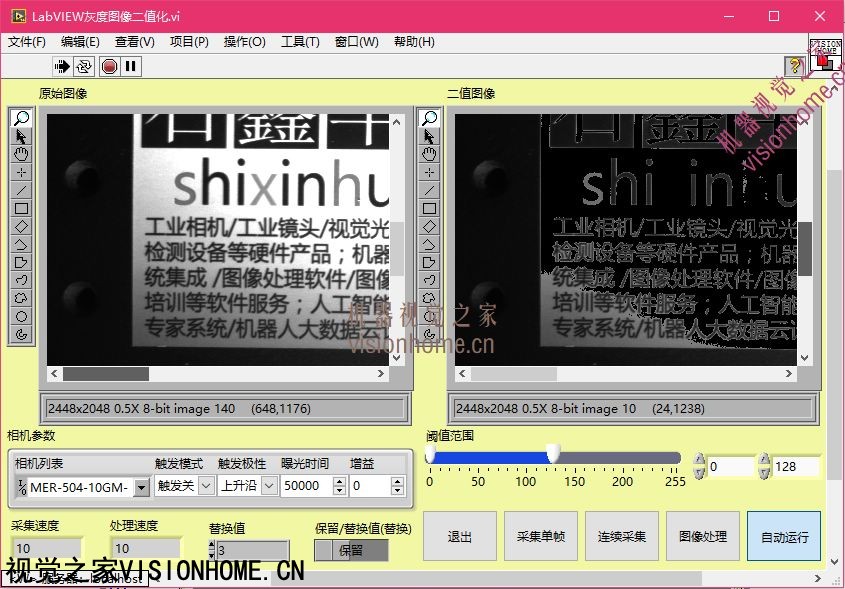This screenshot has height=589, width=845.
Task: Open the 工具(T) menu
Action: click(300, 42)
